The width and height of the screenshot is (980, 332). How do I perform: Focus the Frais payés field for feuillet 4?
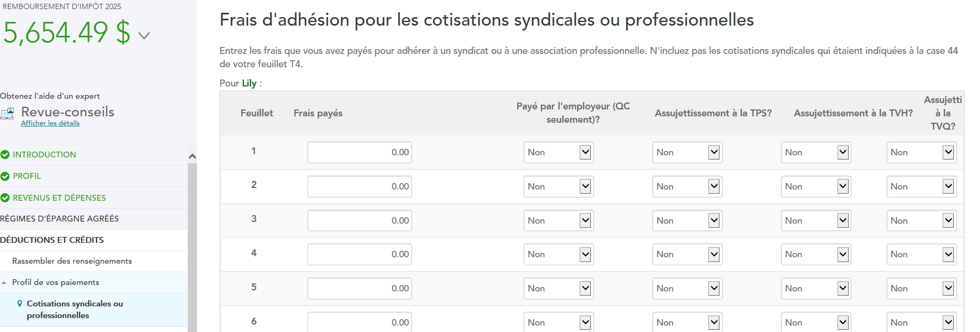(359, 255)
